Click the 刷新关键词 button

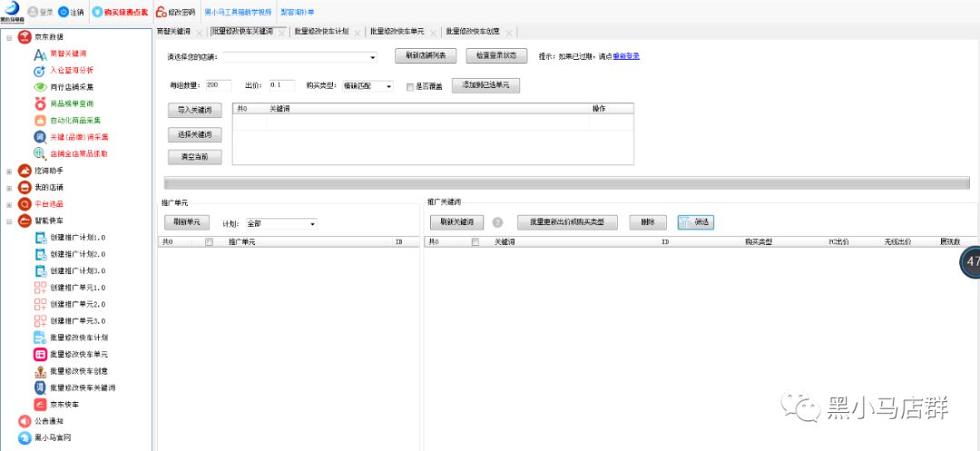[x=456, y=221]
